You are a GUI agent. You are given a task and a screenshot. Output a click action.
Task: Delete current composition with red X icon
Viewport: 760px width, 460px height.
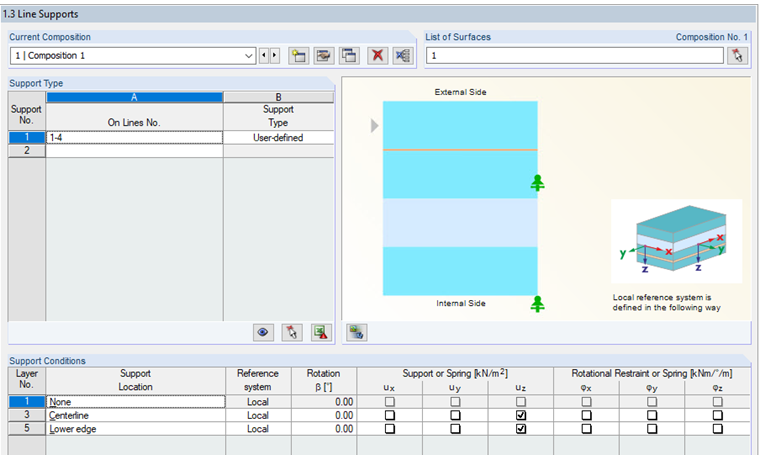coord(378,56)
